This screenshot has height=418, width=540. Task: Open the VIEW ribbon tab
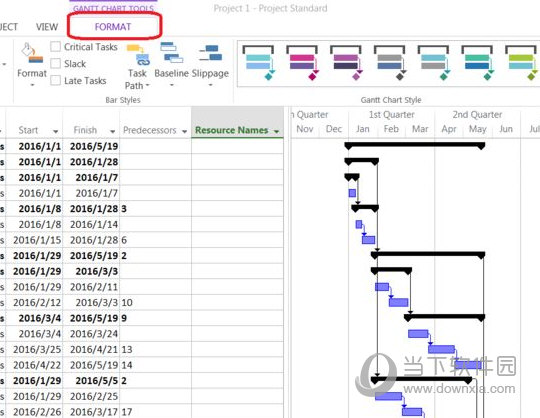[47, 27]
